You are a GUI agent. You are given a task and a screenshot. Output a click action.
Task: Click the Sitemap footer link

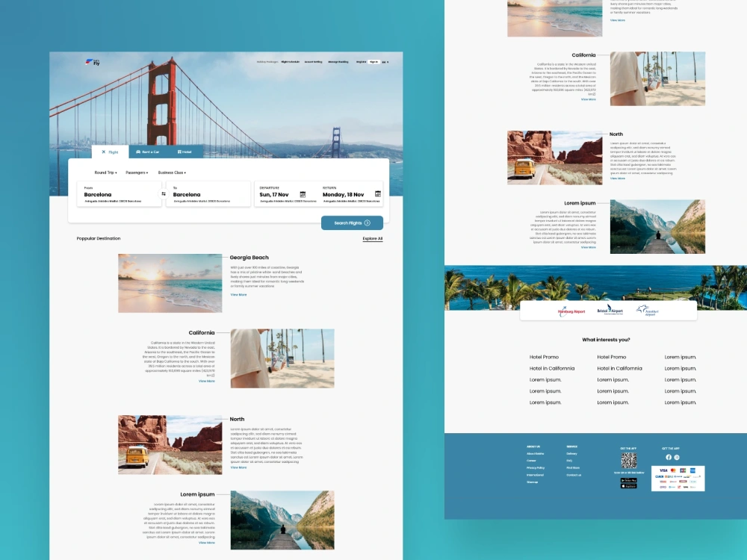[x=532, y=482]
